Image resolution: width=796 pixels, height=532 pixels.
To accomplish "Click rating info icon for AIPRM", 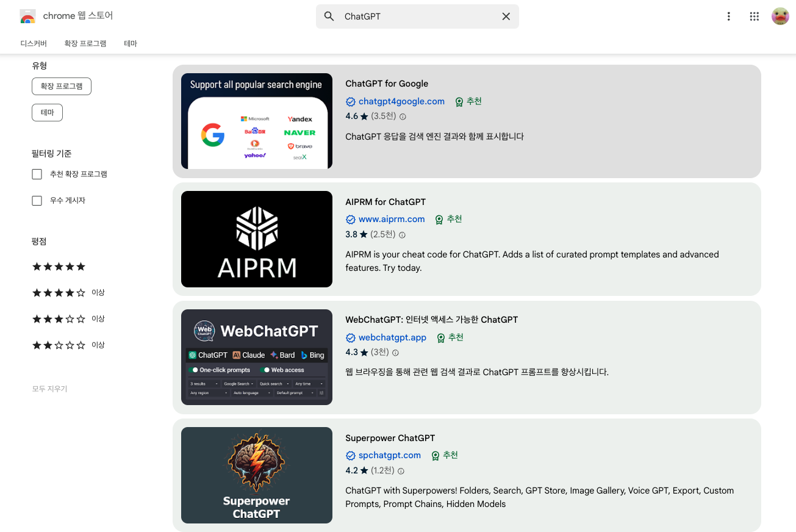I will click(402, 235).
